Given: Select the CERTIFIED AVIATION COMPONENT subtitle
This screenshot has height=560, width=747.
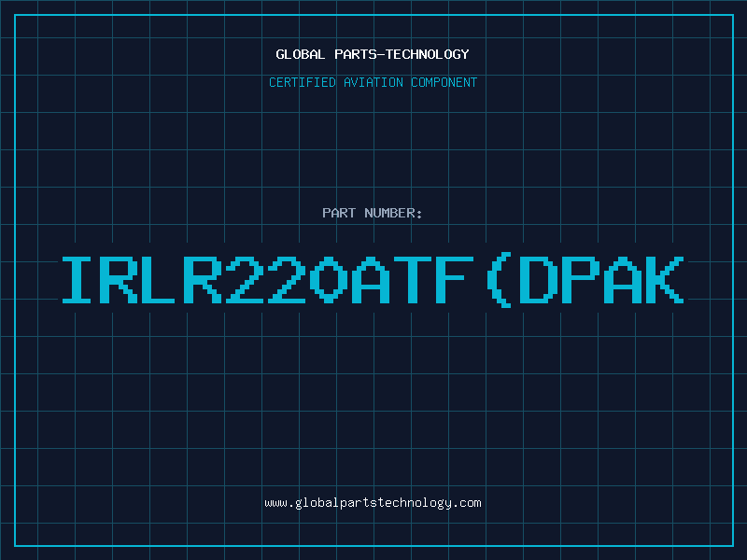Looking at the screenshot, I should pos(373,82).
